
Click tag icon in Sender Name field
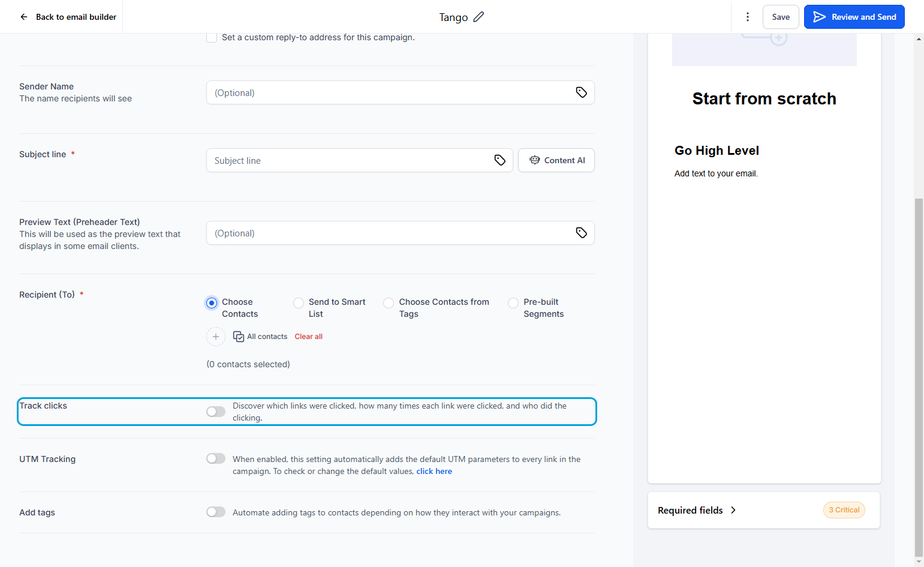[x=581, y=92]
